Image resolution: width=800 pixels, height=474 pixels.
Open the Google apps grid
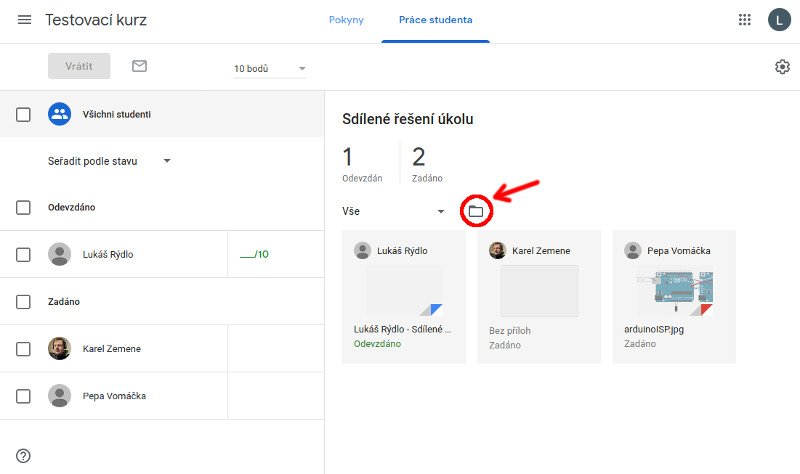tap(744, 20)
